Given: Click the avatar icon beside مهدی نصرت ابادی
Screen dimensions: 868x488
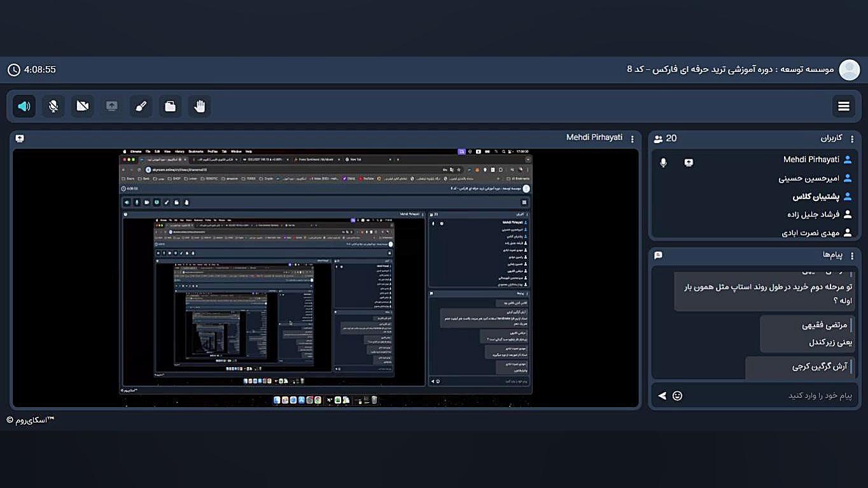Looking at the screenshot, I should click(848, 233).
